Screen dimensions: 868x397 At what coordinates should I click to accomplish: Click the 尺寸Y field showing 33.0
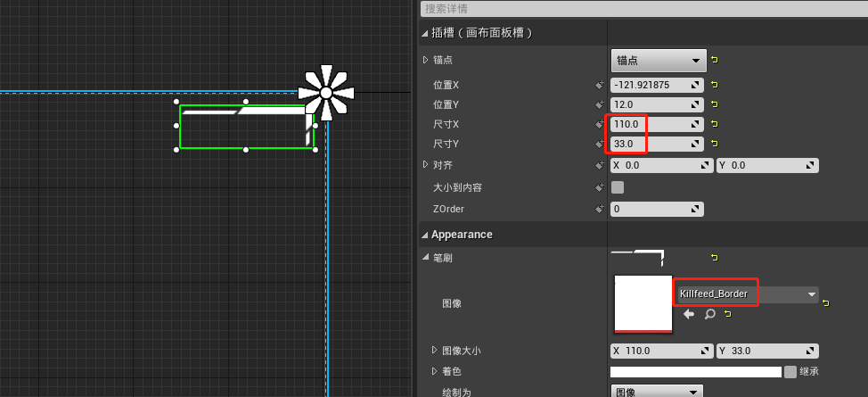(x=657, y=144)
